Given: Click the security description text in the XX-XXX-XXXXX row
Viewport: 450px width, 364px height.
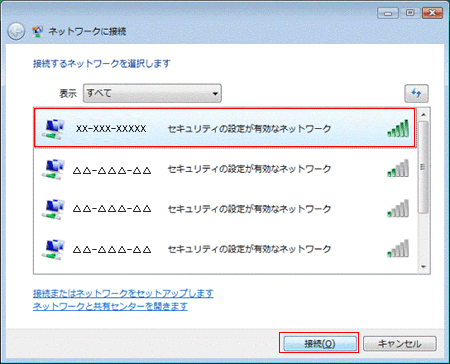Looking at the screenshot, I should [249, 129].
